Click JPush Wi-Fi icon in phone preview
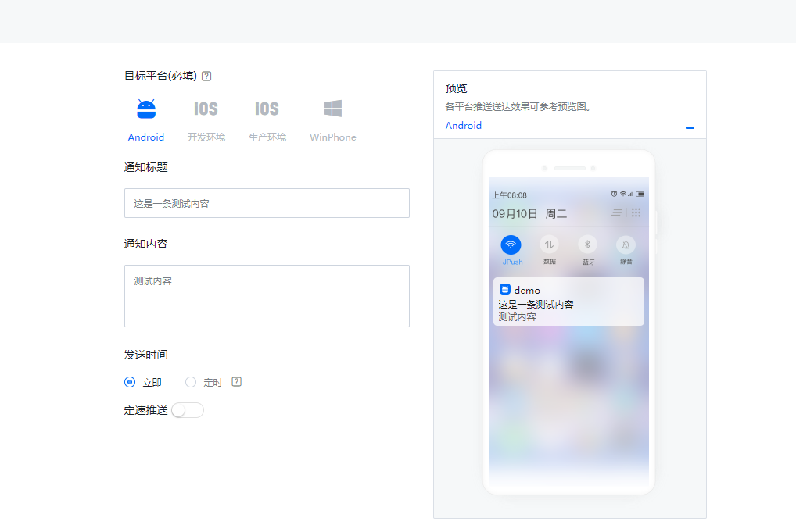Image resolution: width=796 pixels, height=532 pixels. pyautogui.click(x=511, y=245)
